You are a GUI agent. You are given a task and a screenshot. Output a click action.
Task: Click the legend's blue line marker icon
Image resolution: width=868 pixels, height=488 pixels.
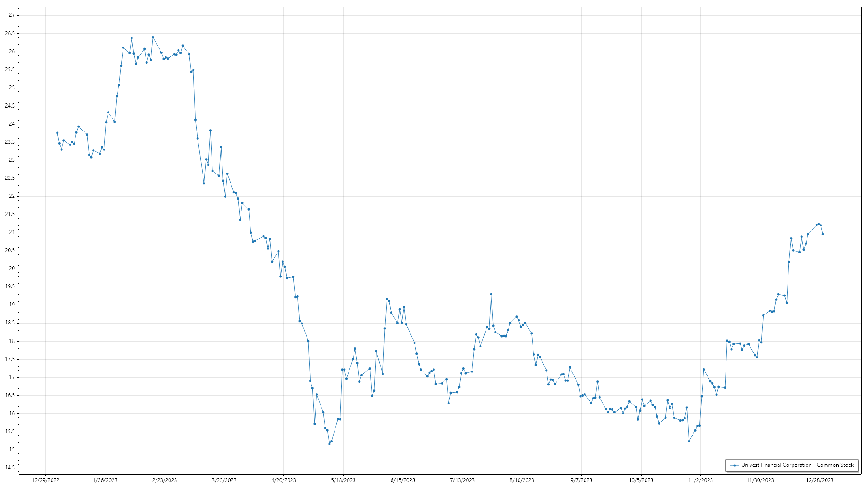click(734, 465)
